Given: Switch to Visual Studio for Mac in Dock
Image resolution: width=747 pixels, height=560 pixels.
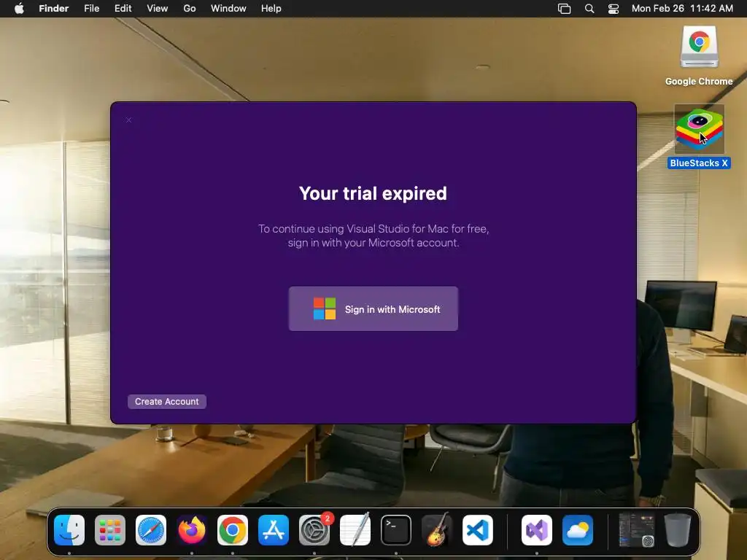Looking at the screenshot, I should pyautogui.click(x=536, y=530).
